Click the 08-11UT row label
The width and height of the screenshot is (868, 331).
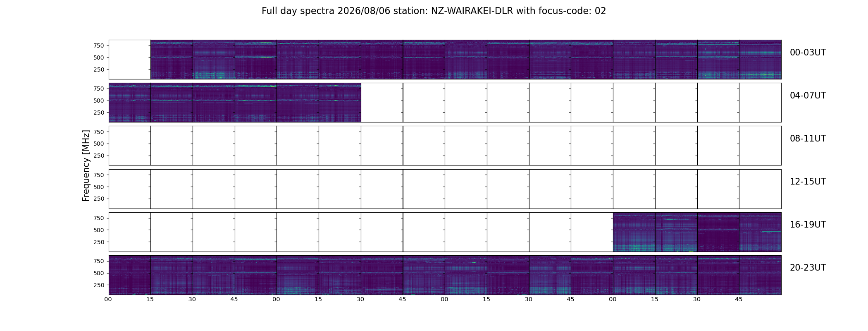click(808, 139)
